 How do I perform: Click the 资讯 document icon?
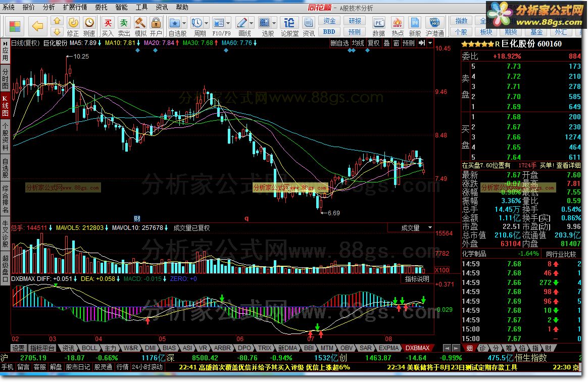click(309, 23)
